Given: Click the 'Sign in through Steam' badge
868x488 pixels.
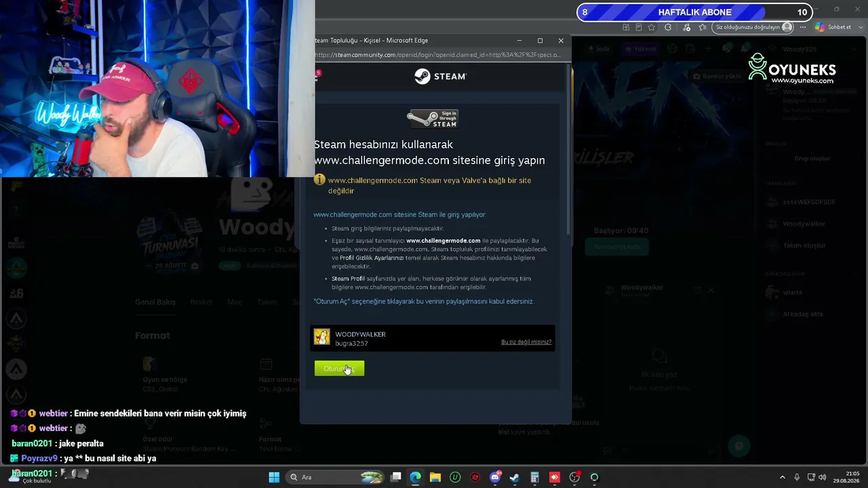Looking at the screenshot, I should (x=433, y=119).
